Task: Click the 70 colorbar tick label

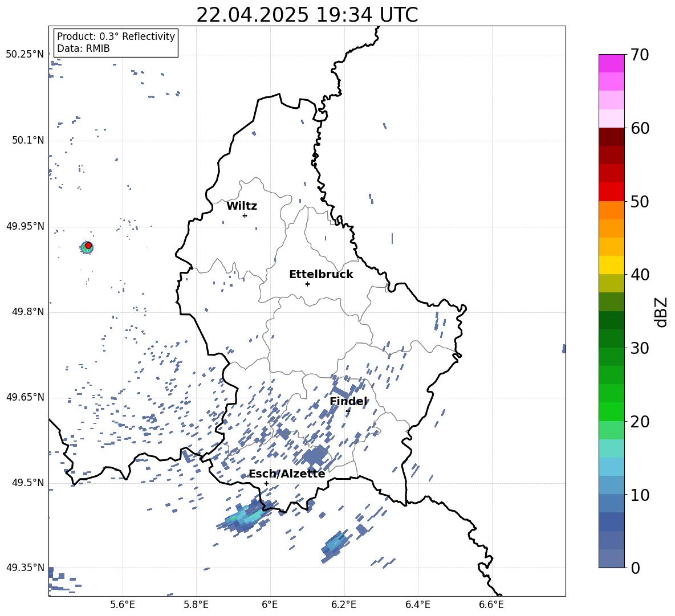Action: [640, 55]
